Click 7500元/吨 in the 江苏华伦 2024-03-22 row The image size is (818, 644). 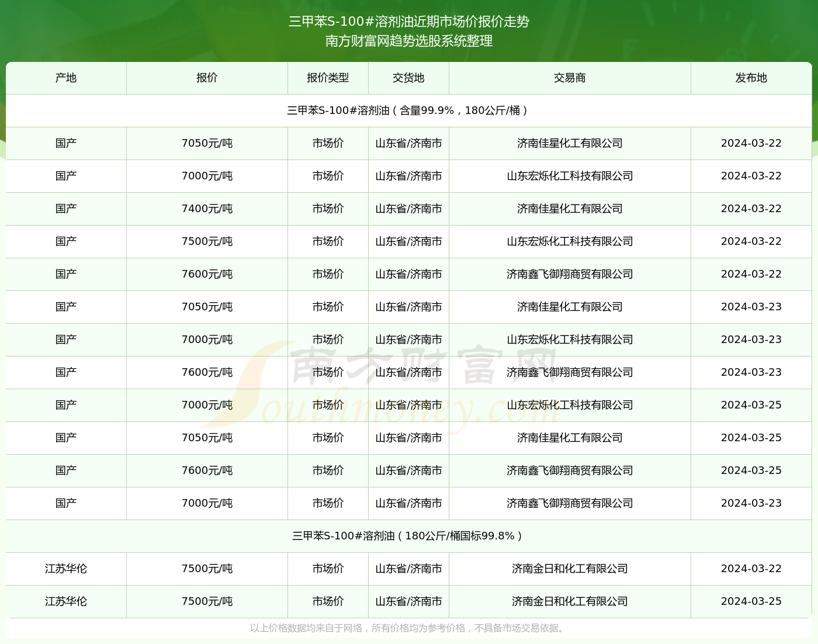click(207, 569)
